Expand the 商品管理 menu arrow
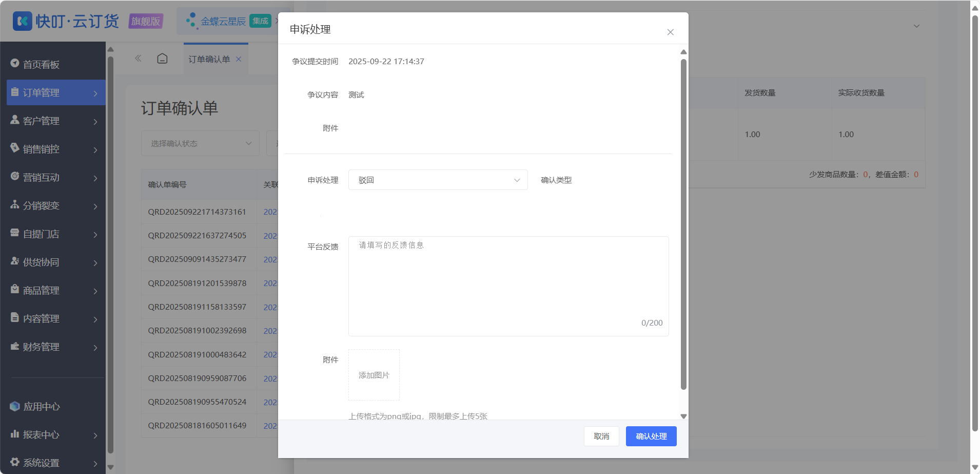The image size is (980, 474). tap(95, 291)
